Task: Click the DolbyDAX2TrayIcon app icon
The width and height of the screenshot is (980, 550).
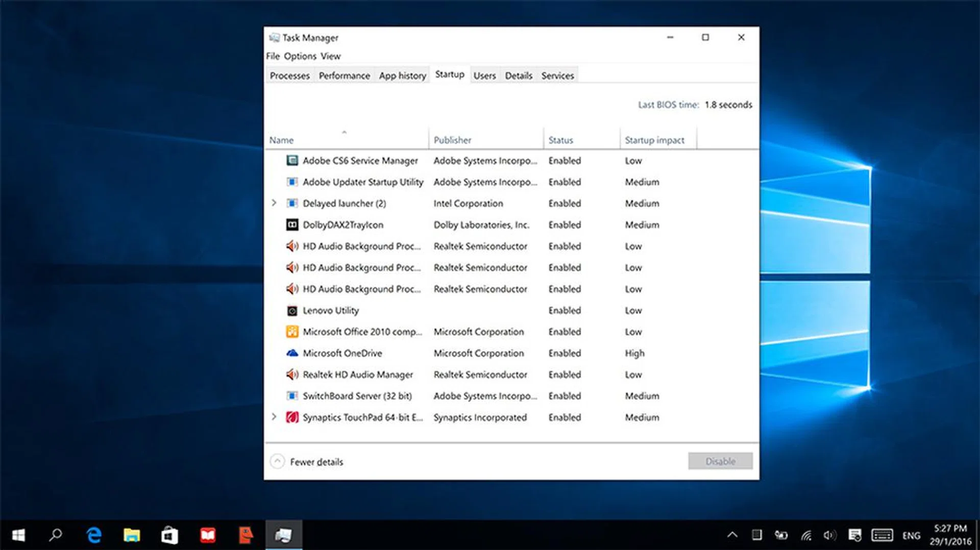Action: [292, 224]
